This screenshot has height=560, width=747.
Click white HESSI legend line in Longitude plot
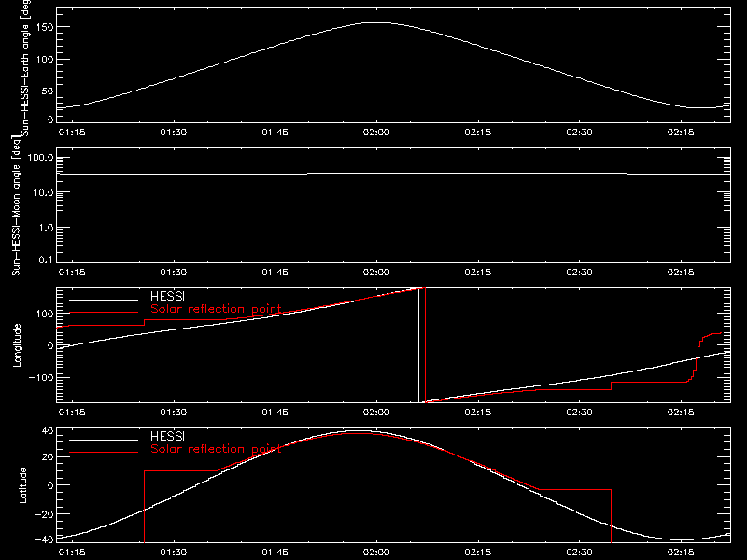coord(104,300)
